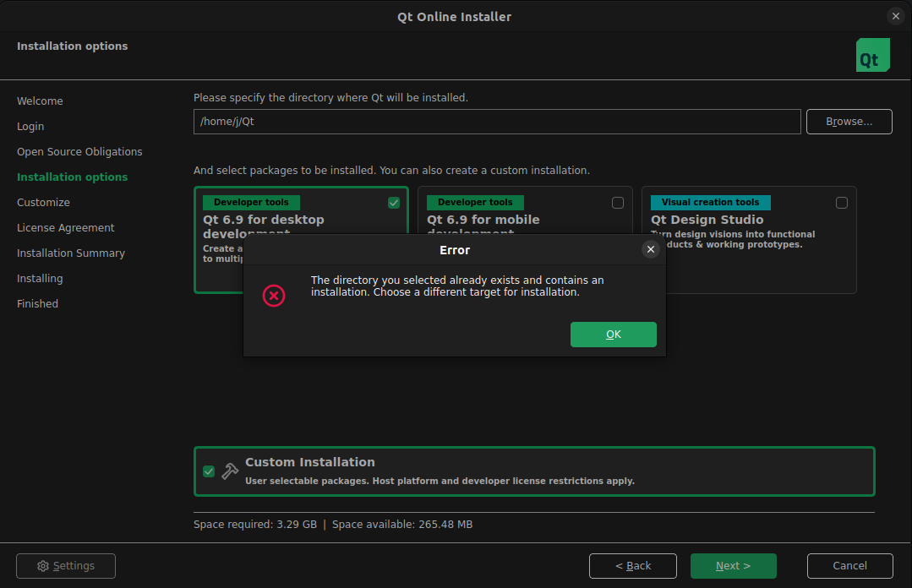Click the Qt logo icon
The height and width of the screenshot is (588, 912).
pos(872,55)
